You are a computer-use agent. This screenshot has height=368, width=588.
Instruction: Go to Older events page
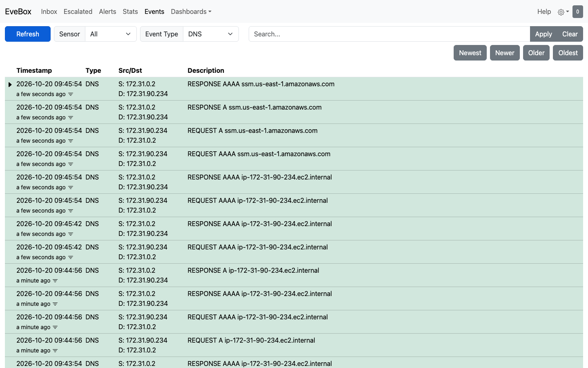pos(536,53)
